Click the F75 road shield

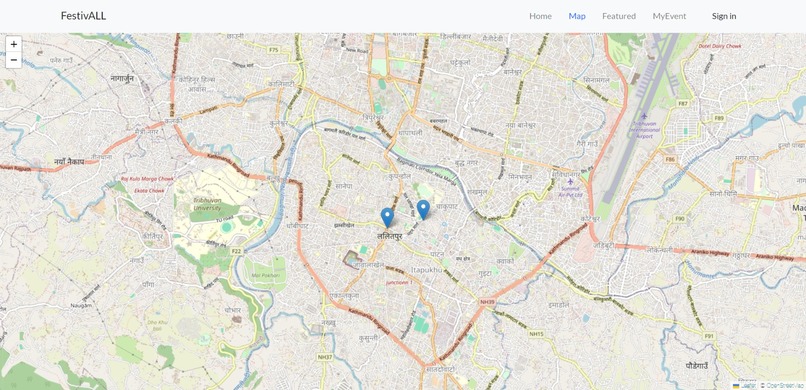coord(273,50)
